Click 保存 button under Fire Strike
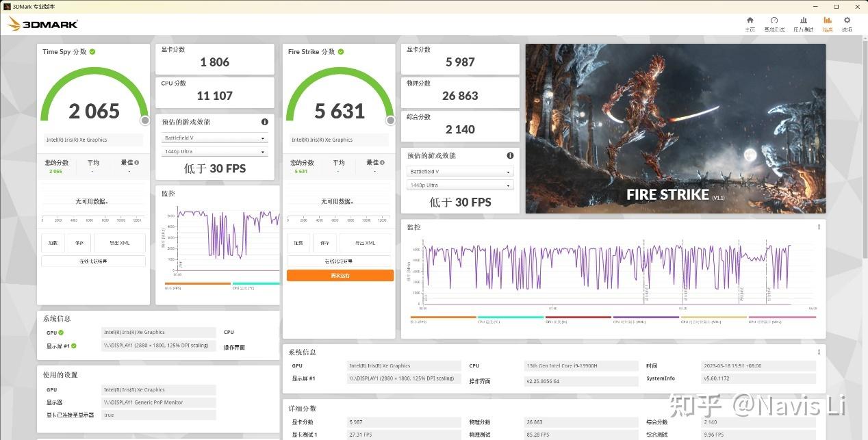The height and width of the screenshot is (440, 868). pos(324,243)
